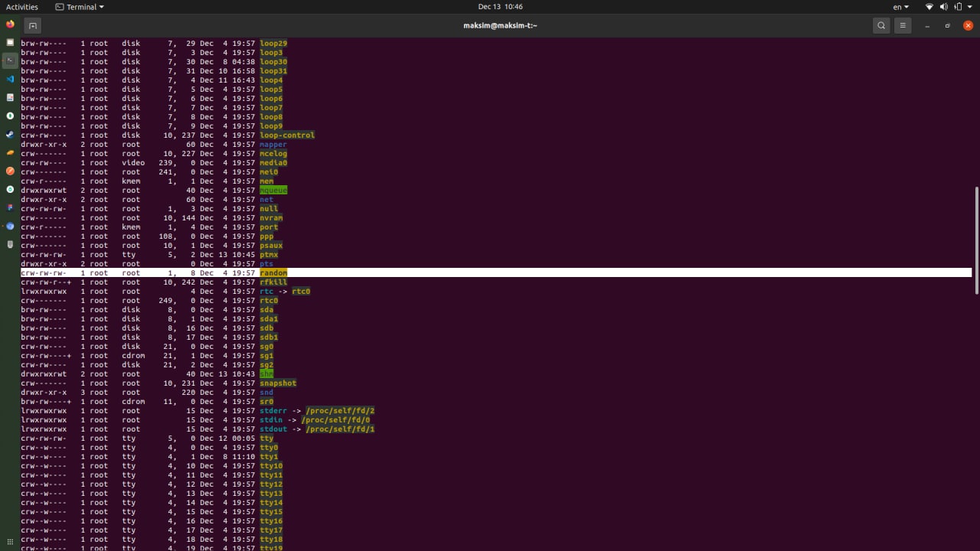Click the "media0" device name
Viewport: 980px width, 551px height.
[273, 163]
